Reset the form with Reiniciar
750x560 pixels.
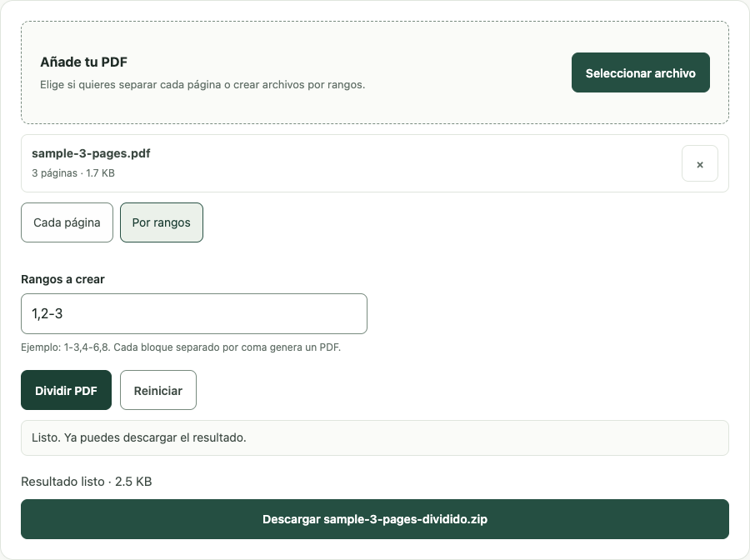point(158,390)
